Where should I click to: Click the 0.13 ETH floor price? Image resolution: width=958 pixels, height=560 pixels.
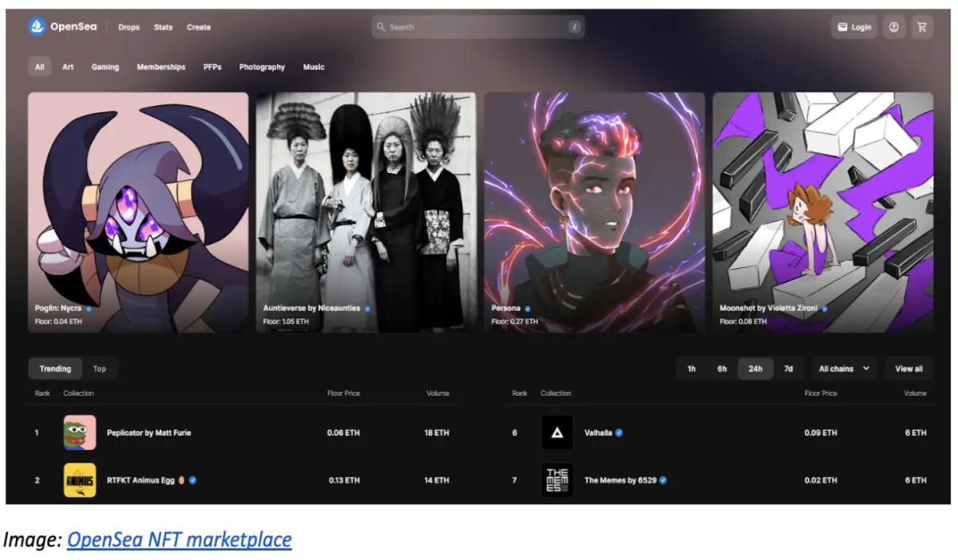344,480
